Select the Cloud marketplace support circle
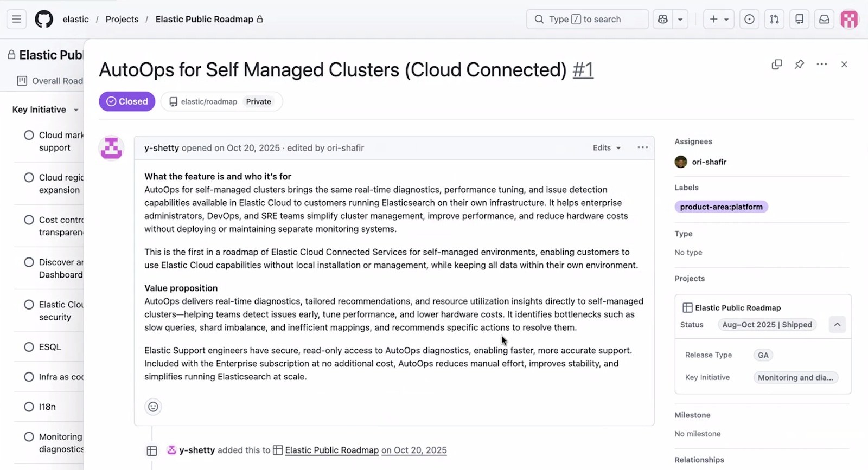Image resolution: width=868 pixels, height=470 pixels. point(29,135)
